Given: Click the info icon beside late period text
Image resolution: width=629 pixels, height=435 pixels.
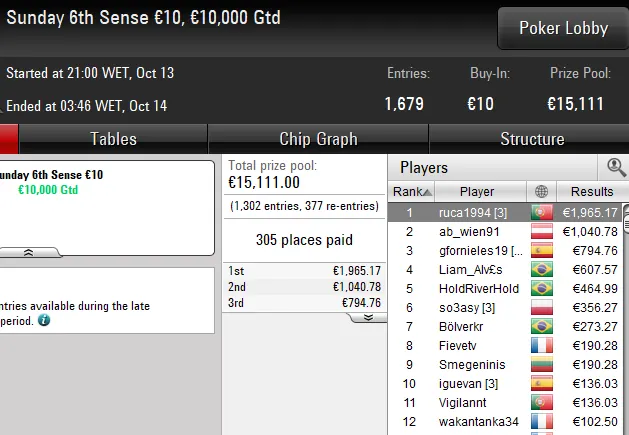Looking at the screenshot, I should (44, 321).
